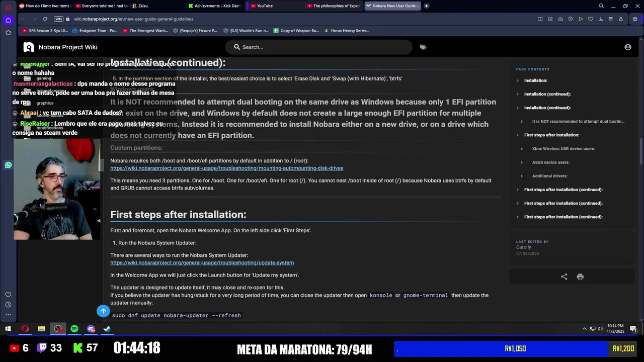Open the taskbar clock showing 10:14 PM
Screen dimensions: 644x362
point(615,329)
